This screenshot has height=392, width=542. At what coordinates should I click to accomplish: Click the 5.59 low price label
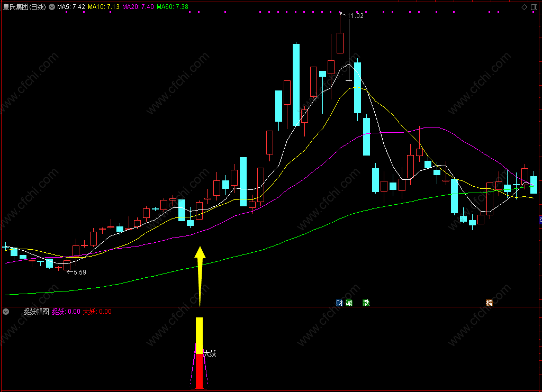[80, 272]
